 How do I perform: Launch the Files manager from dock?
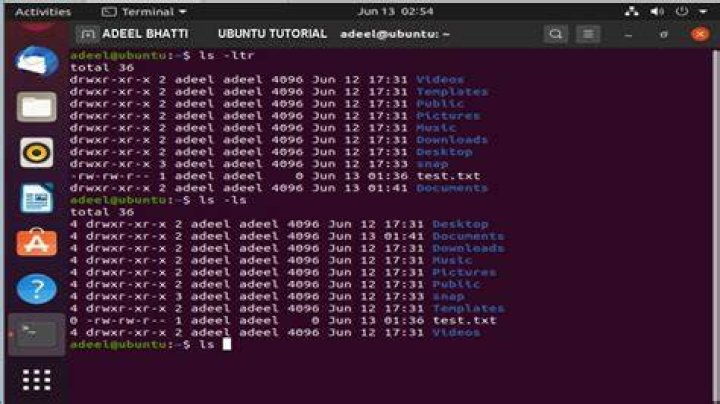click(37, 107)
